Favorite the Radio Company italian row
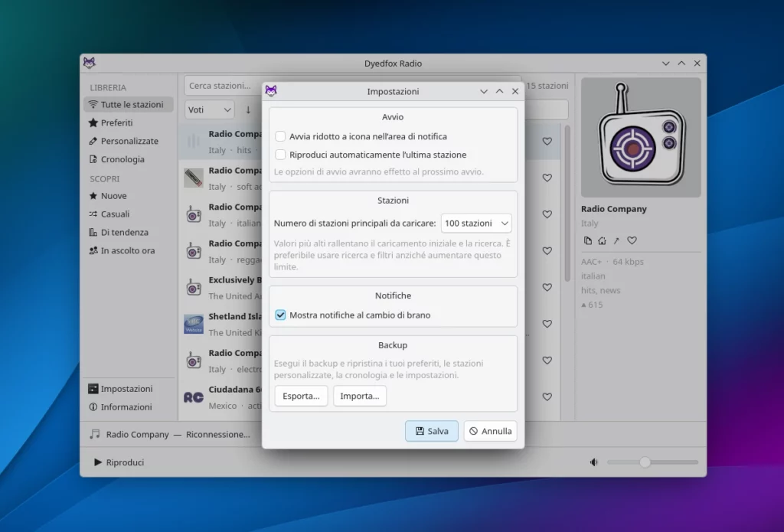This screenshot has height=532, width=784. coord(547,214)
